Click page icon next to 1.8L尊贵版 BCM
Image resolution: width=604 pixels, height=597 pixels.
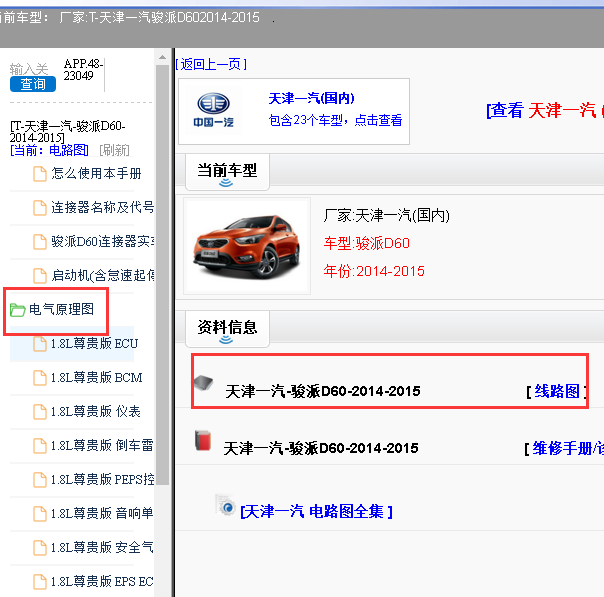click(40, 377)
